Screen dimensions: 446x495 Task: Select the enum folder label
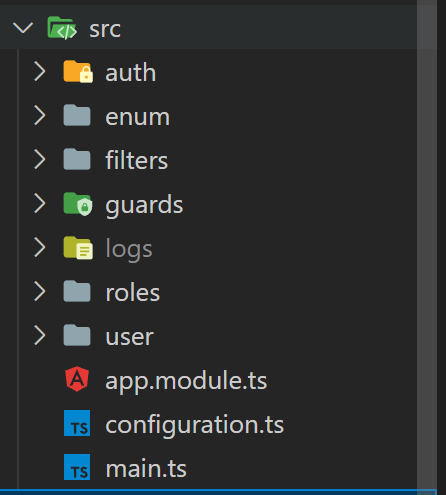(x=138, y=117)
